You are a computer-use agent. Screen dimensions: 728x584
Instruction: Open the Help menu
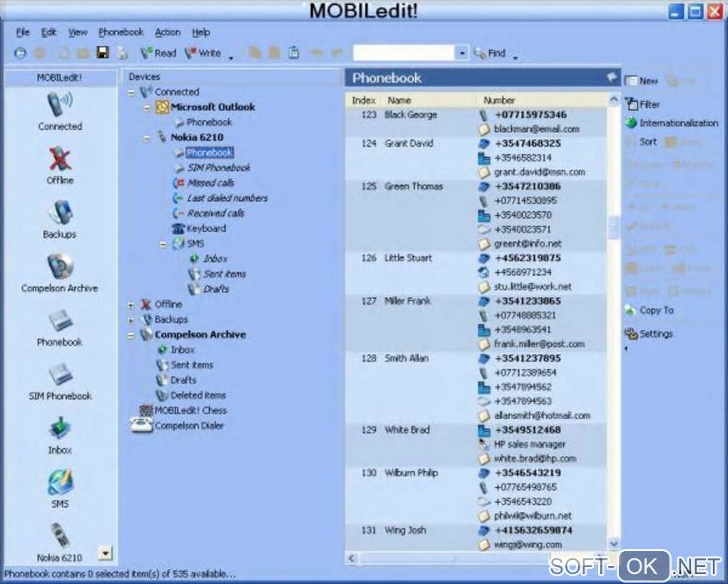click(201, 32)
